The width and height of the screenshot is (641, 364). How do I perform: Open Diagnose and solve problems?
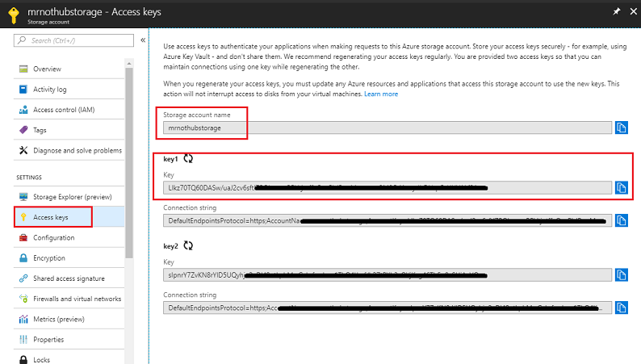(x=78, y=150)
